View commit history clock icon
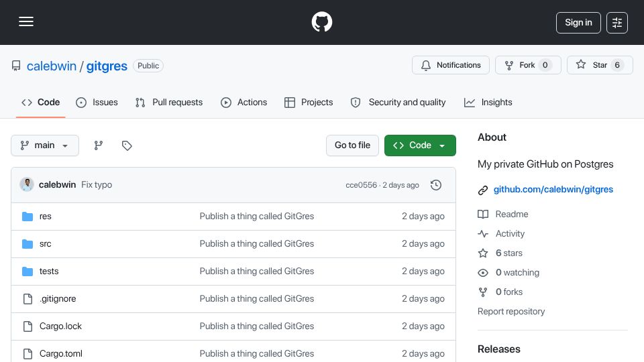 click(x=436, y=185)
